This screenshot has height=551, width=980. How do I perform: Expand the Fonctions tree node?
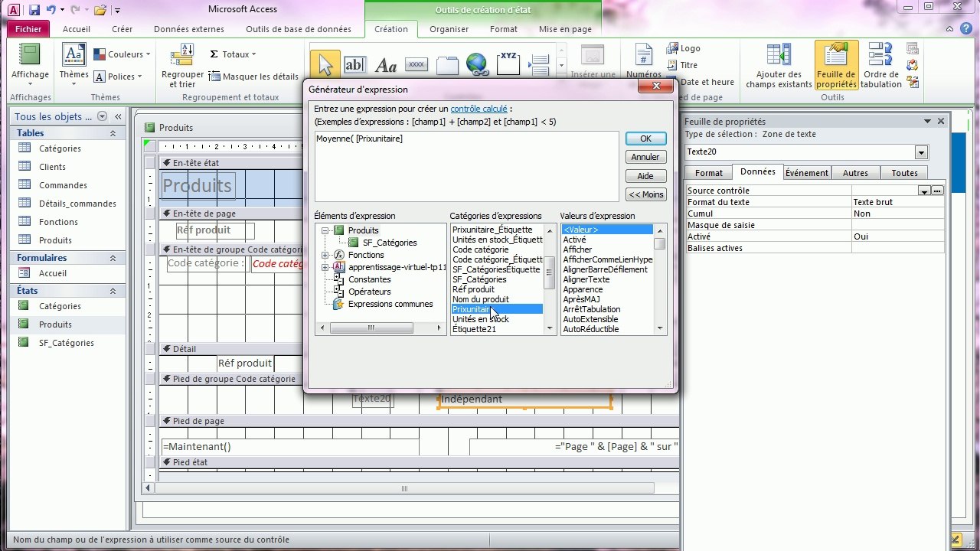(x=325, y=255)
